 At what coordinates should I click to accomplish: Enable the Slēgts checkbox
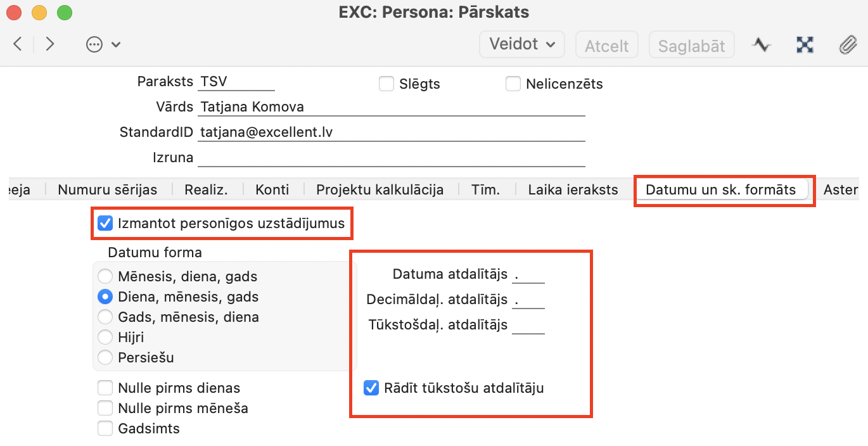tap(386, 84)
